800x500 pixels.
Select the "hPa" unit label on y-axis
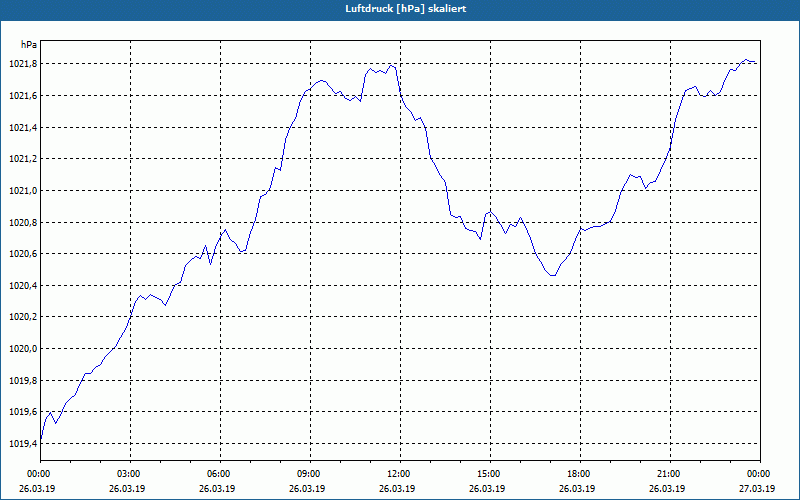pyautogui.click(x=29, y=45)
